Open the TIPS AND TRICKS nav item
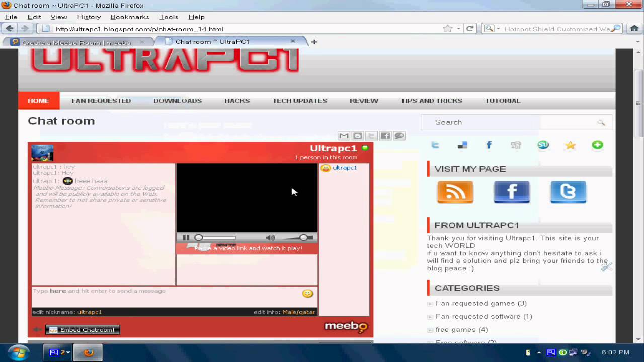Image resolution: width=644 pixels, height=362 pixels. click(x=432, y=101)
